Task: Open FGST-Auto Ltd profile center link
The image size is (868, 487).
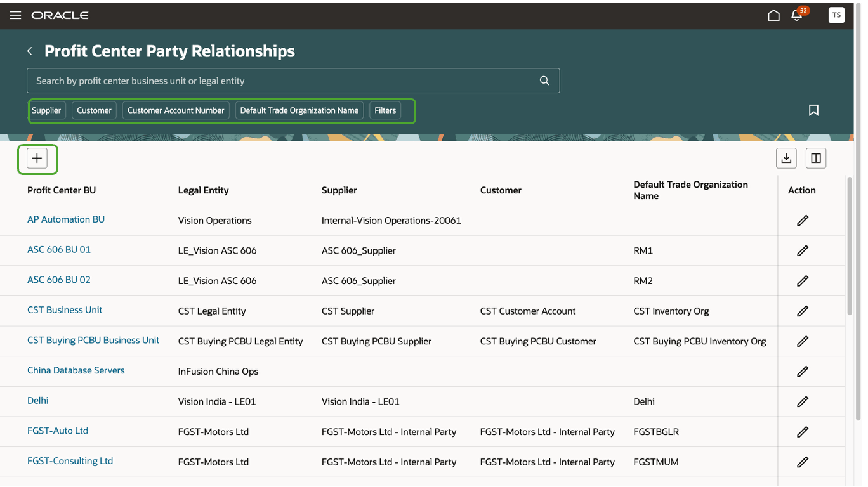Action: (58, 431)
